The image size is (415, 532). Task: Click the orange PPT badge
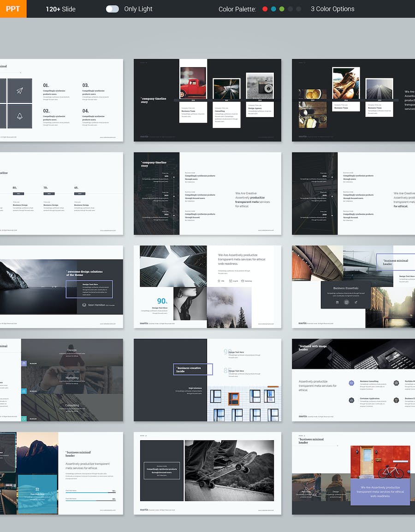[13, 9]
